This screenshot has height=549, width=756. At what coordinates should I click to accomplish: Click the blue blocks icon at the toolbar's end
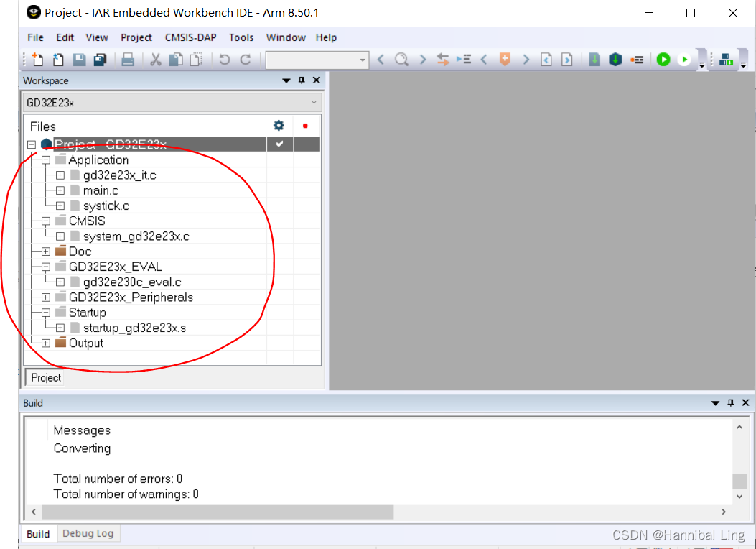click(726, 60)
